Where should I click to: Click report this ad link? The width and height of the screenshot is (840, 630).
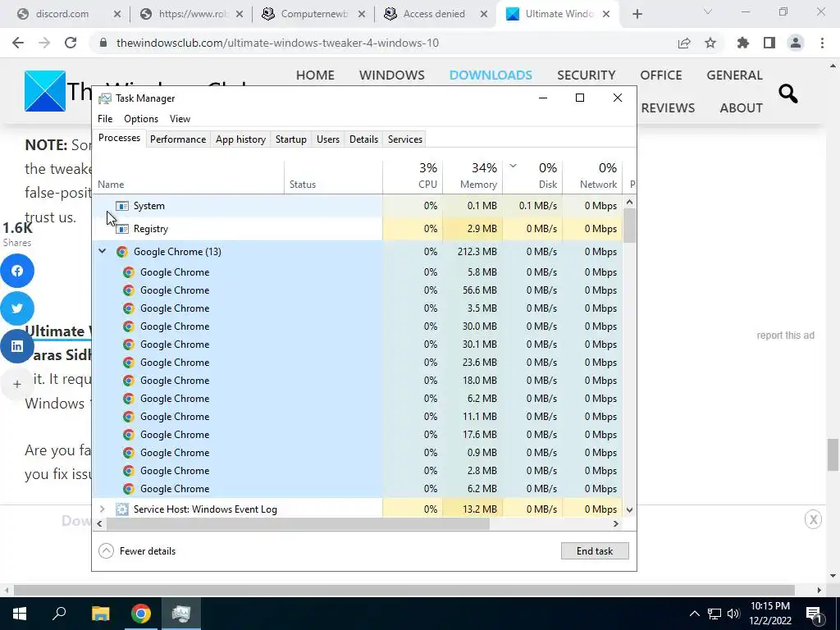tap(785, 336)
